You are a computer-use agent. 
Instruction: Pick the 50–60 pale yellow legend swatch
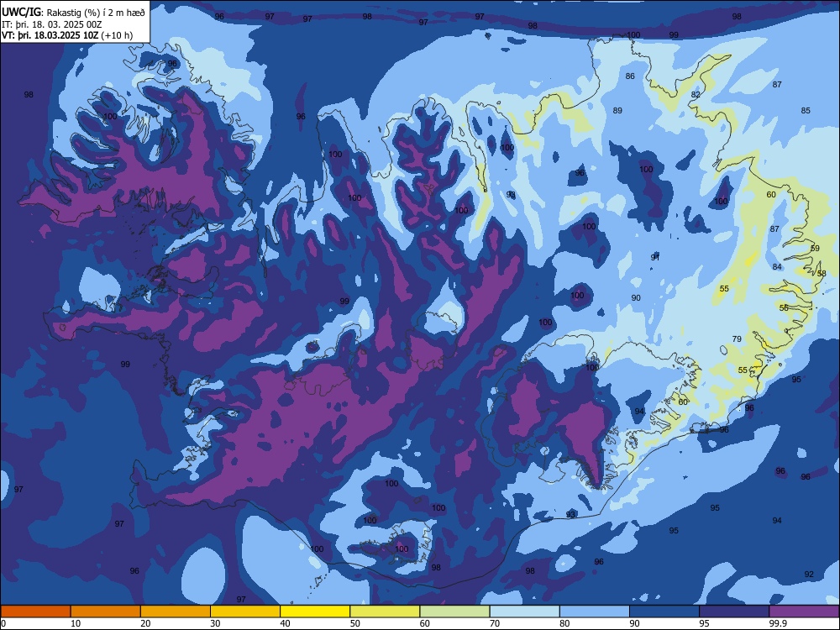(385, 612)
